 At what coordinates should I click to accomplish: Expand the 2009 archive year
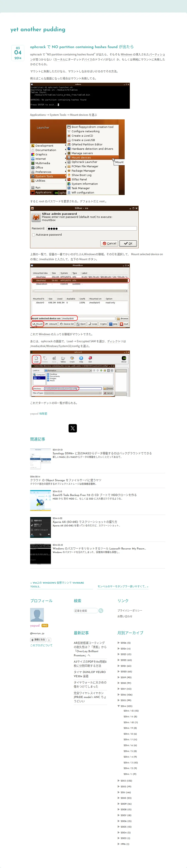pyautogui.click(x=118, y=804)
